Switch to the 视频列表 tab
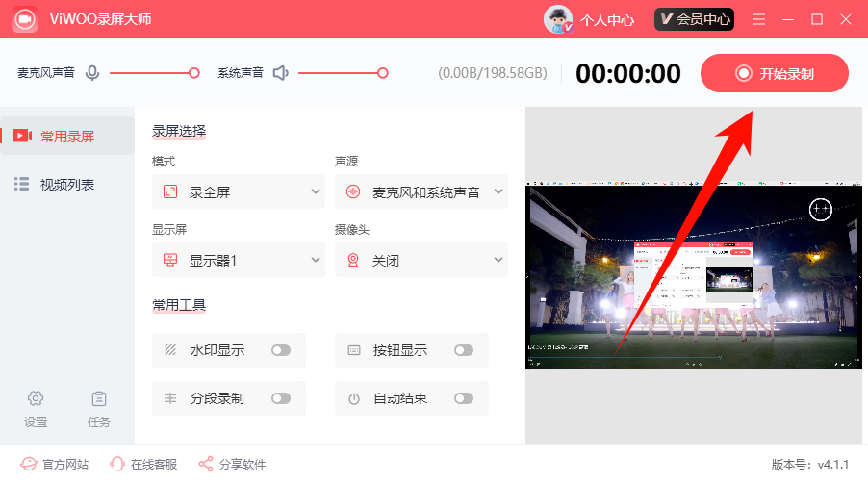 (67, 184)
